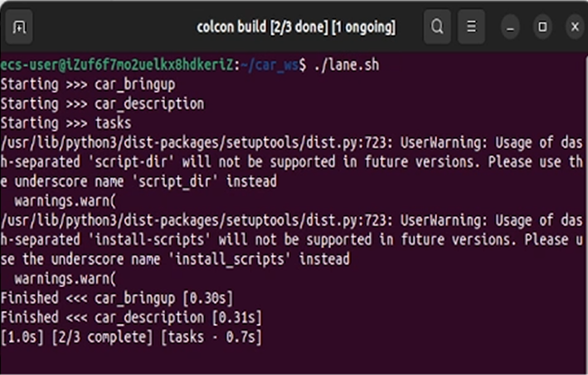Image resolution: width=588 pixels, height=375 pixels.
Task: Click the Starting tasks line
Action: (x=66, y=124)
